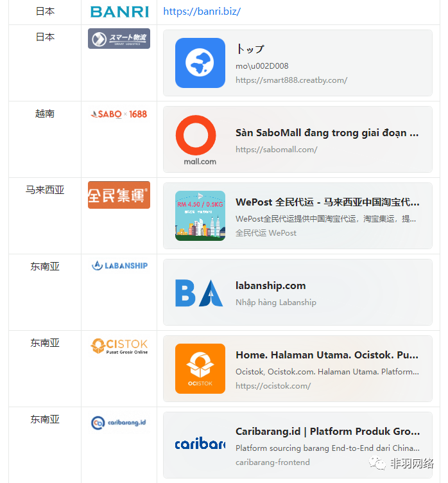The height and width of the screenshot is (483, 448).
Task: Click the BANRI brand logo
Action: (119, 12)
